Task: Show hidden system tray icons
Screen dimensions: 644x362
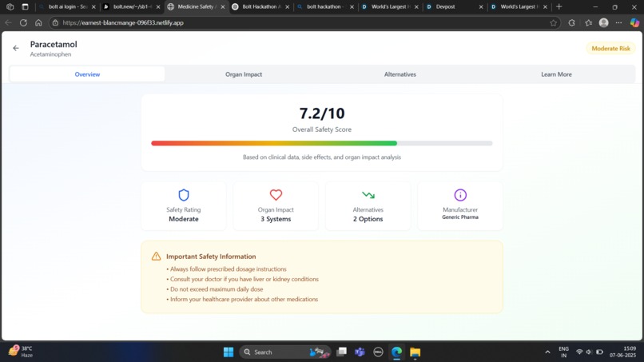Action: click(547, 352)
